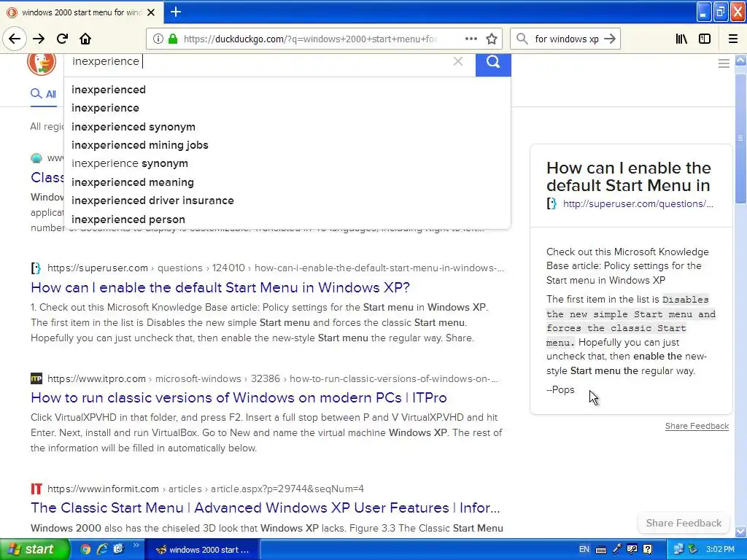This screenshot has height=560, width=747.
Task: Open superuser.com link in answer box
Action: click(638, 204)
